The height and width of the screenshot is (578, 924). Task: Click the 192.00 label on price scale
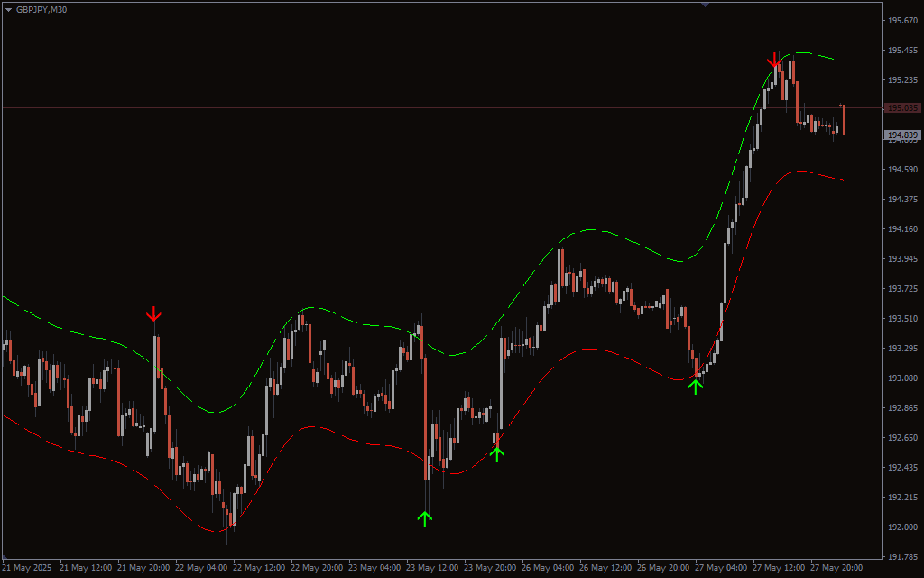click(902, 527)
